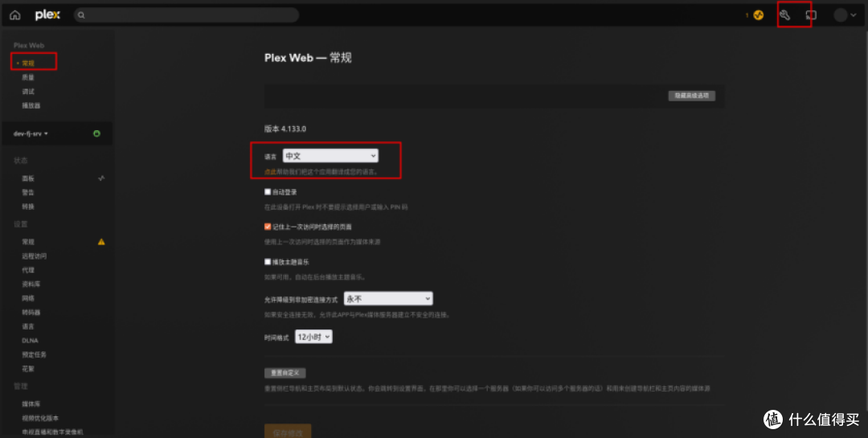The image size is (868, 438).
Task: Open 警告 under 状态
Action: tap(28, 192)
